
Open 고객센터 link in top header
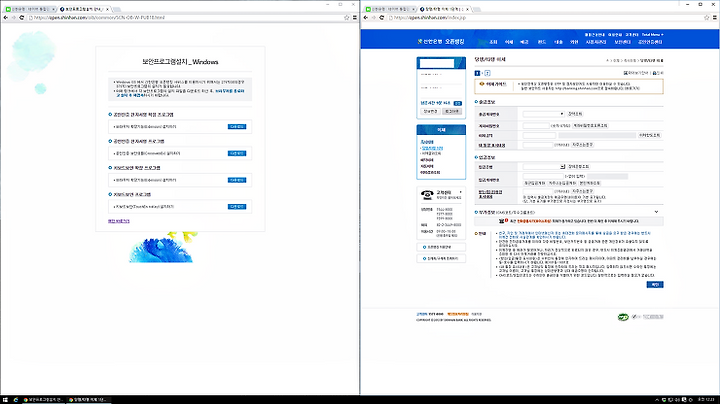[x=632, y=34]
